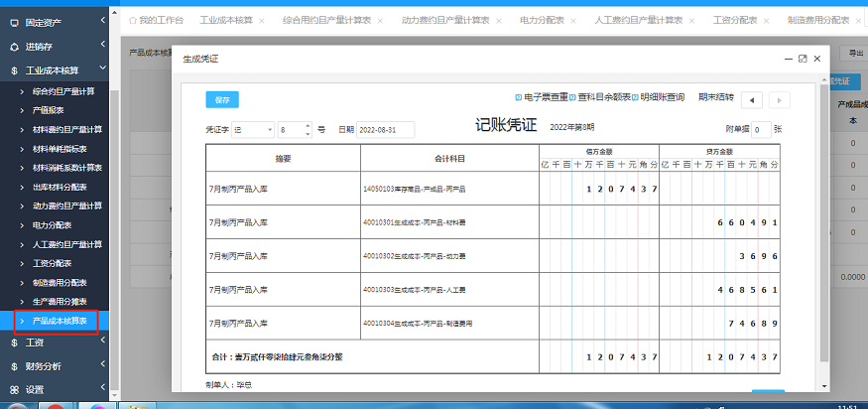Viewport: 868px width, 409px height.
Task: Click the sidebar scrollbar up arrow
Action: click(115, 12)
